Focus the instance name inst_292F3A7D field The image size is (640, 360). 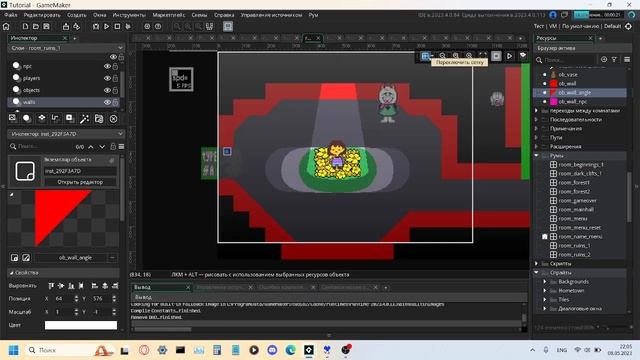coord(80,171)
